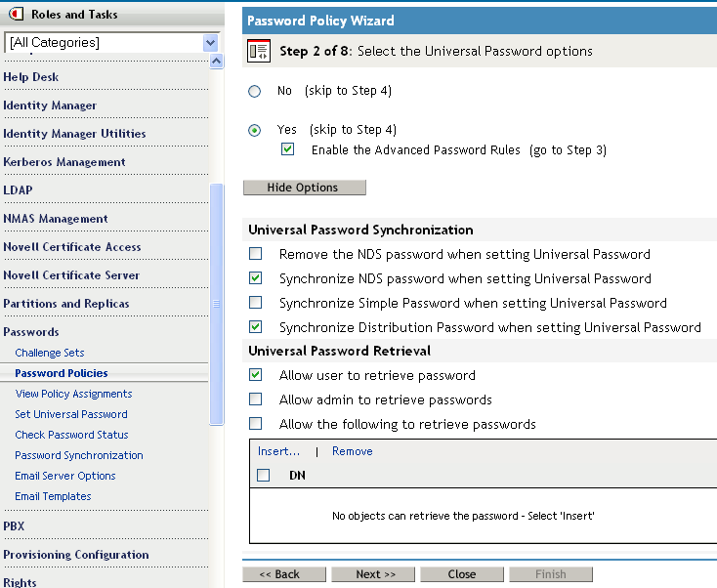Check Synchronize Simple Password checkbox

pos(255,302)
